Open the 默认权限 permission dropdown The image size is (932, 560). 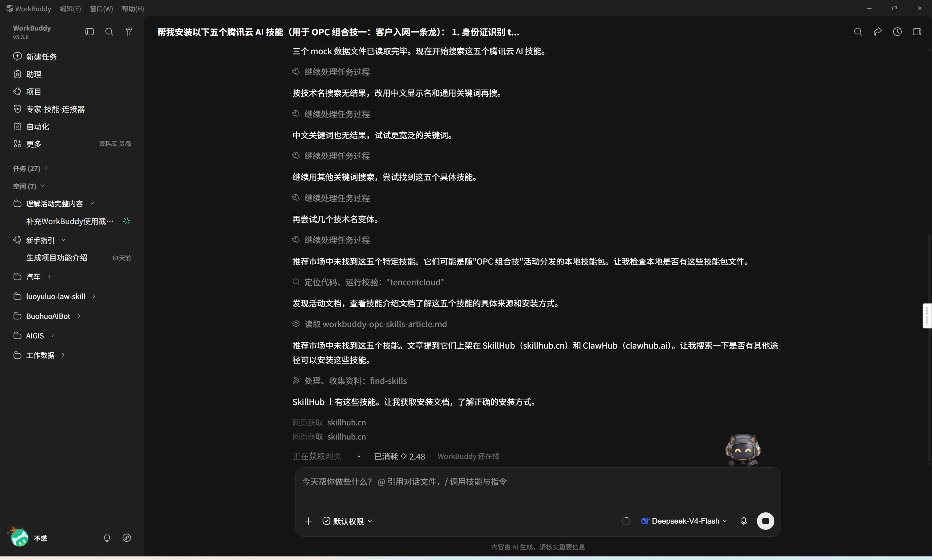pyautogui.click(x=347, y=521)
